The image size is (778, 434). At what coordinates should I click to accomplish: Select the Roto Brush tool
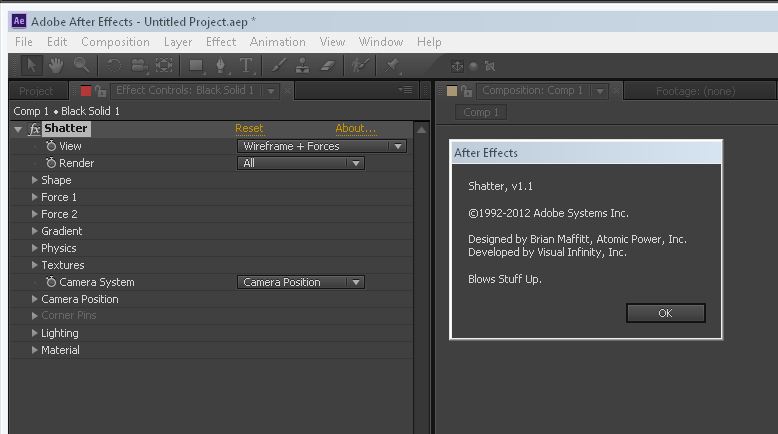pos(360,65)
